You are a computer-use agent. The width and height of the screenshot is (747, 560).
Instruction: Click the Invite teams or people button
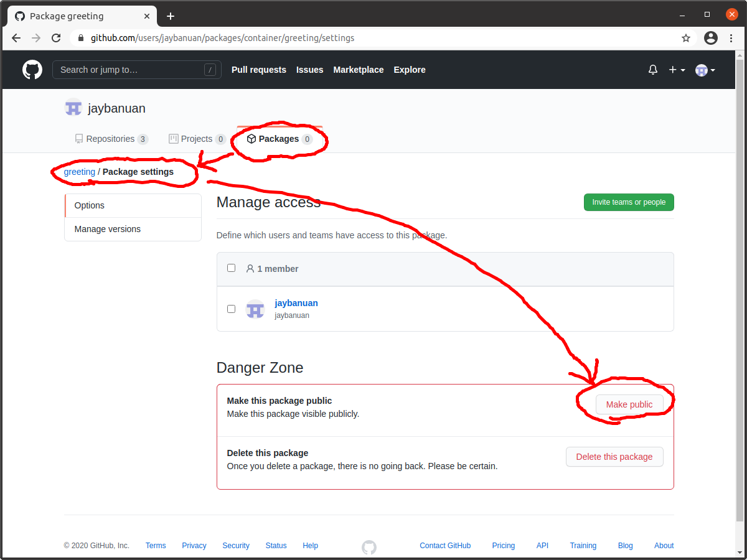coord(629,202)
